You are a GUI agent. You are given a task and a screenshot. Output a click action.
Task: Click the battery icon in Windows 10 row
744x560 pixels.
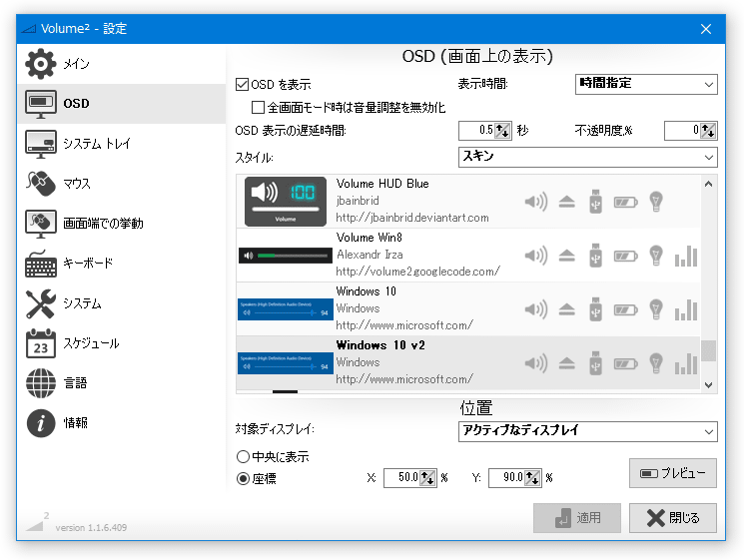click(x=626, y=310)
